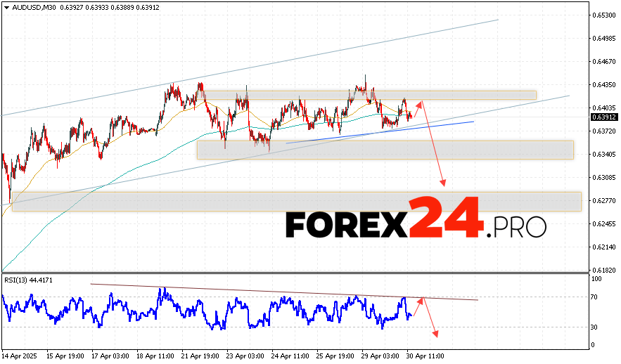The height and width of the screenshot is (364, 621).
Task: Click the RSI(13) 44.4171 indicator label
Action: (x=29, y=280)
